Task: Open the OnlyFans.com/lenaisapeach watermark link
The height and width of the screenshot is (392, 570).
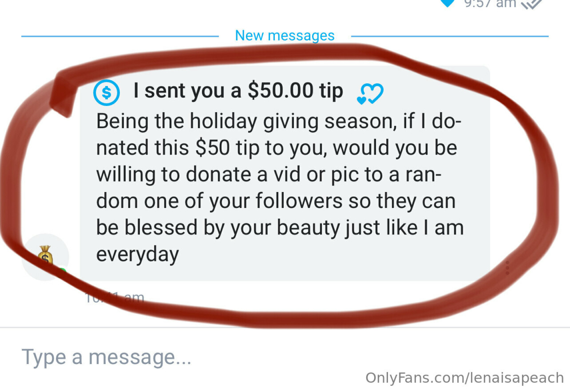Action: (x=464, y=378)
